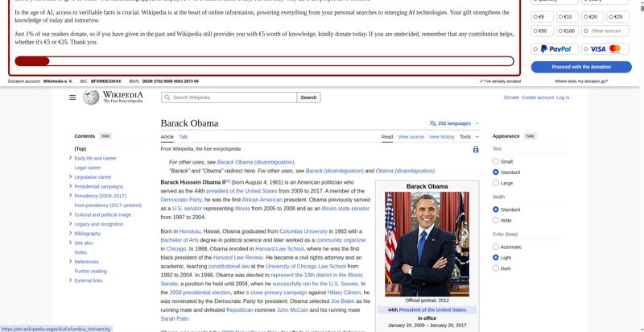Open the Create account link

tap(538, 98)
